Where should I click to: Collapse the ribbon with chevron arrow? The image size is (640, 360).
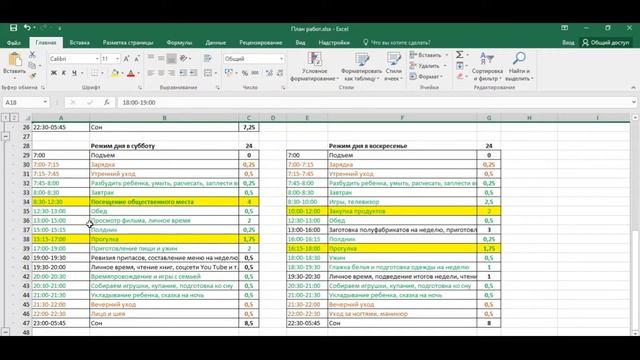633,87
